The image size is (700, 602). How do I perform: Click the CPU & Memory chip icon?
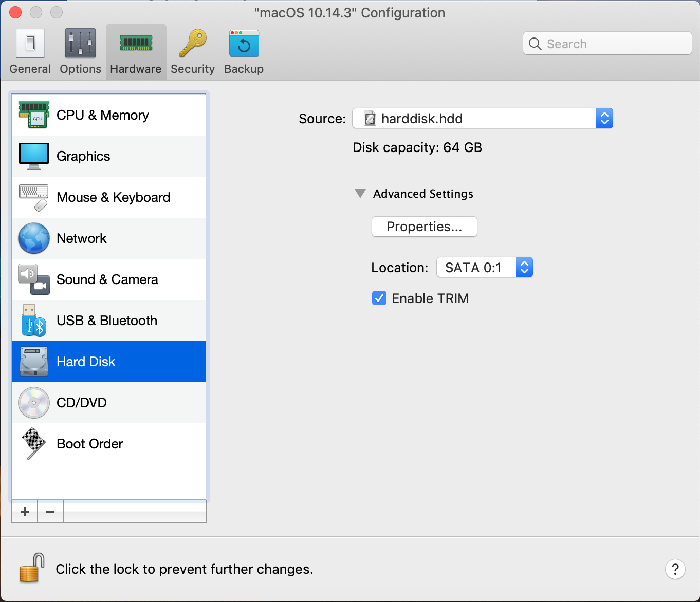tap(34, 115)
